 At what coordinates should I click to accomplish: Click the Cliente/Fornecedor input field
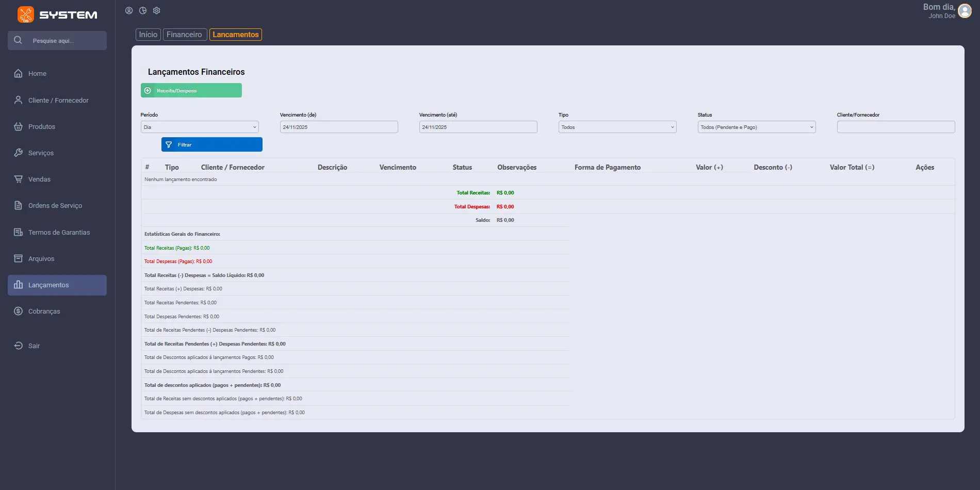pos(896,127)
